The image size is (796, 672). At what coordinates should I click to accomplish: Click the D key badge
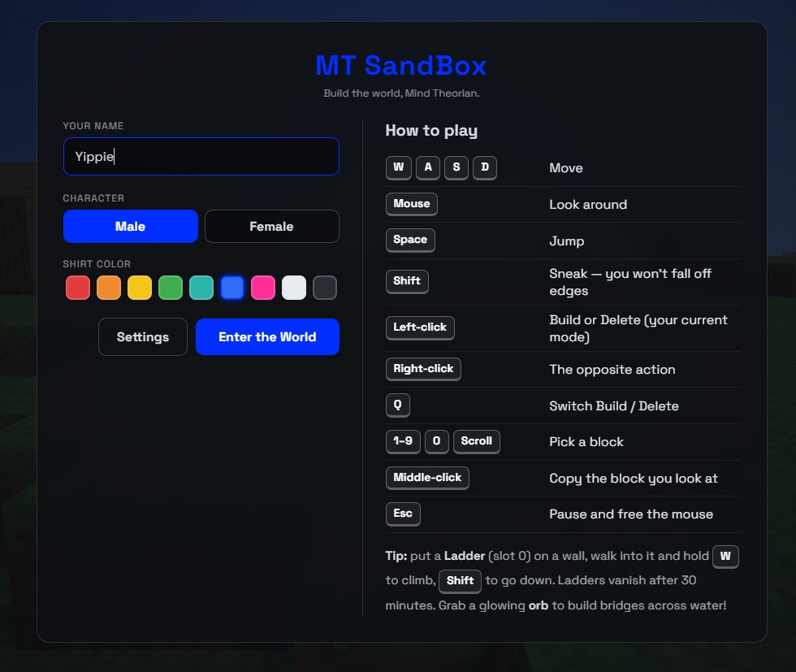(485, 167)
